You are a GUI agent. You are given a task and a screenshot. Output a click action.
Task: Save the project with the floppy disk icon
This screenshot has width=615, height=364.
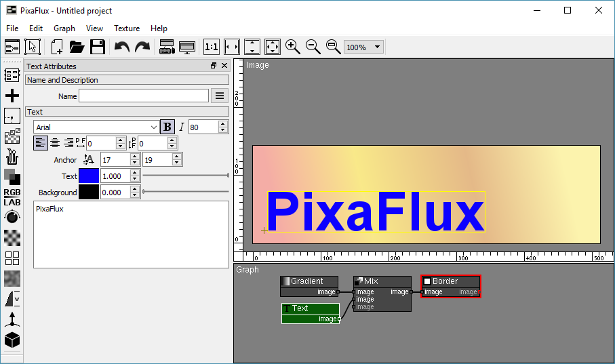pyautogui.click(x=97, y=47)
